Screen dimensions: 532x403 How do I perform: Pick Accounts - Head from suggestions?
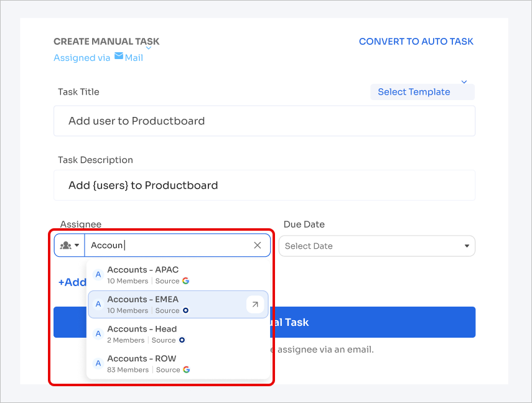[142, 329]
